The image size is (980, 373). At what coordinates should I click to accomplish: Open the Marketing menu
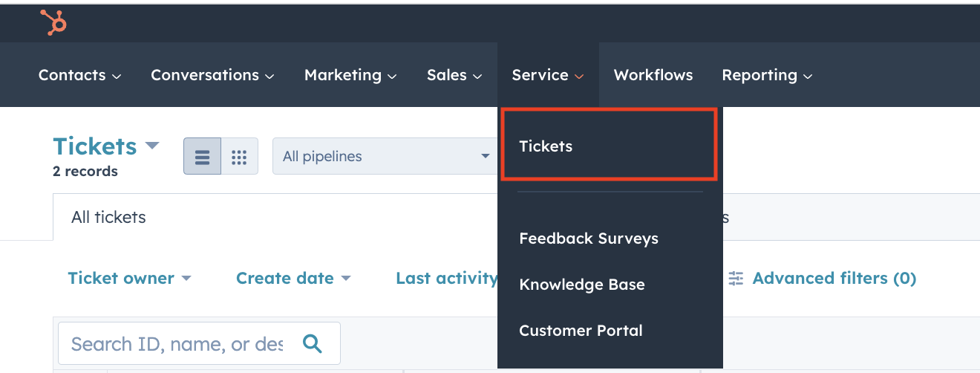pos(350,75)
